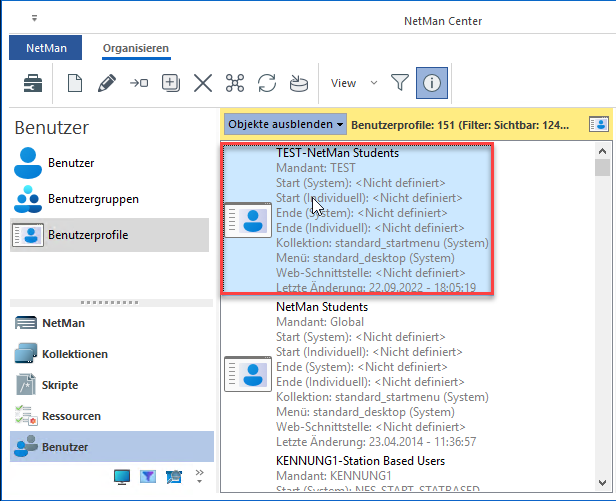Create a new item with the blank page icon

click(x=74, y=83)
